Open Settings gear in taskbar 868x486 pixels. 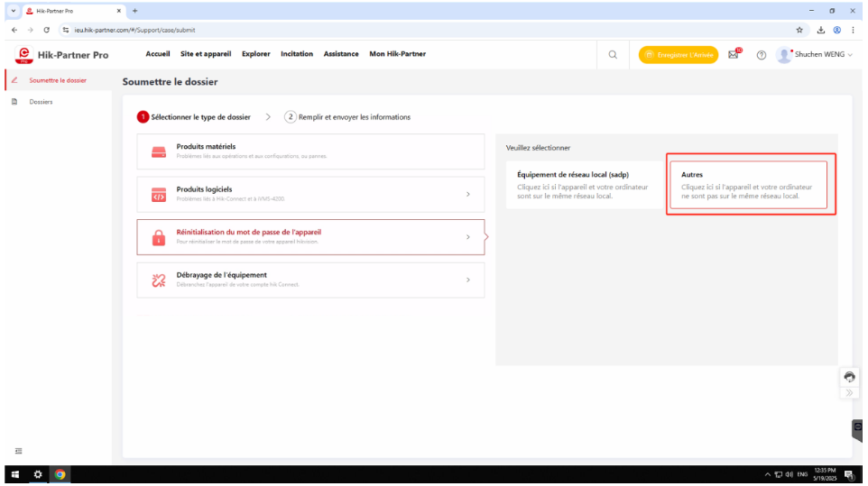[x=38, y=474]
